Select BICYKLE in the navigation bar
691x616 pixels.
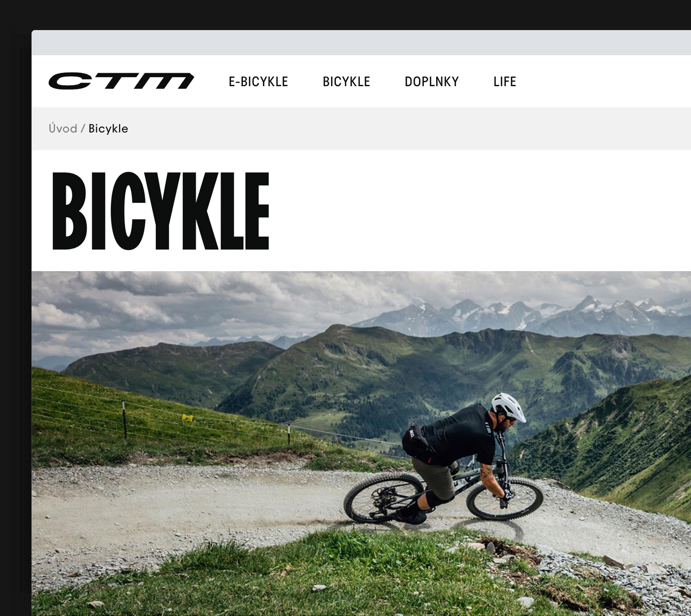(346, 81)
